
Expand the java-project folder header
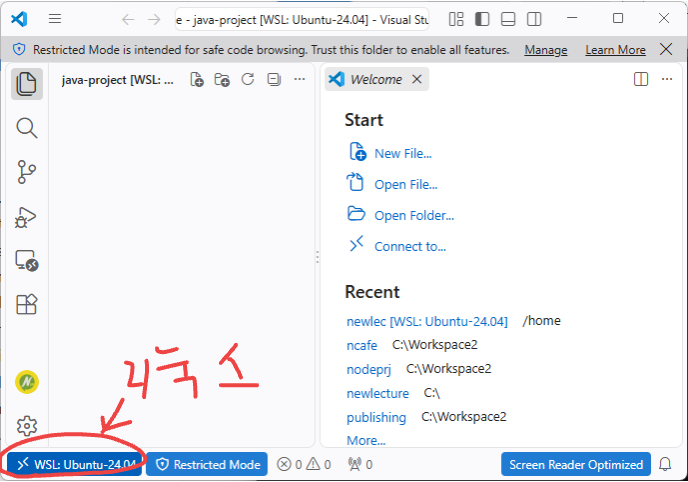click(x=118, y=80)
